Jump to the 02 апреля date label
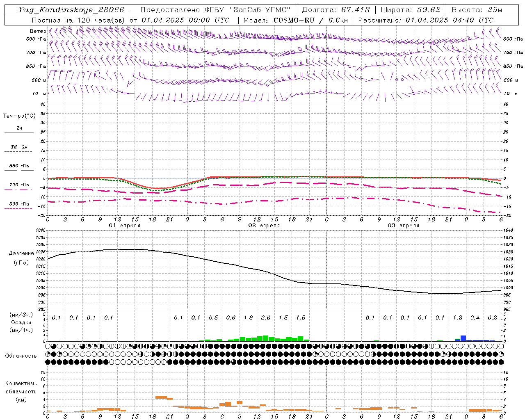The image size is (525, 420). coord(264,226)
